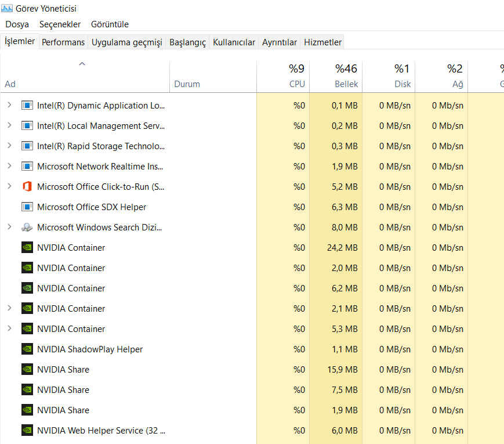
Task: Click the NVIDIA Web Helper Service icon
Action: click(x=27, y=430)
